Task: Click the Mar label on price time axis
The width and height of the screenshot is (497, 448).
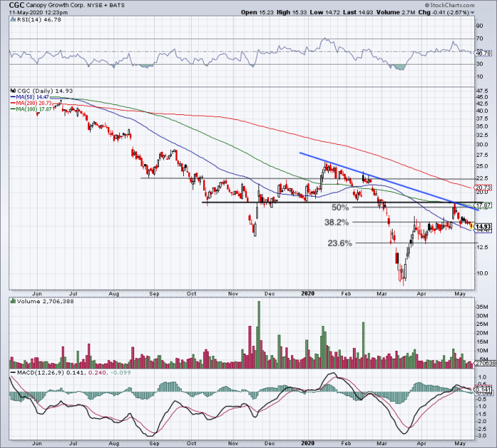Action: pyautogui.click(x=382, y=294)
